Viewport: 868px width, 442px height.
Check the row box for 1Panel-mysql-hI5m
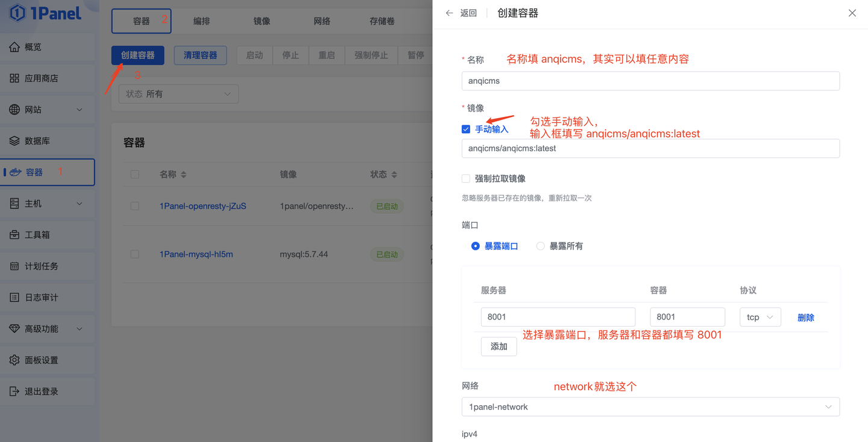pos(135,254)
